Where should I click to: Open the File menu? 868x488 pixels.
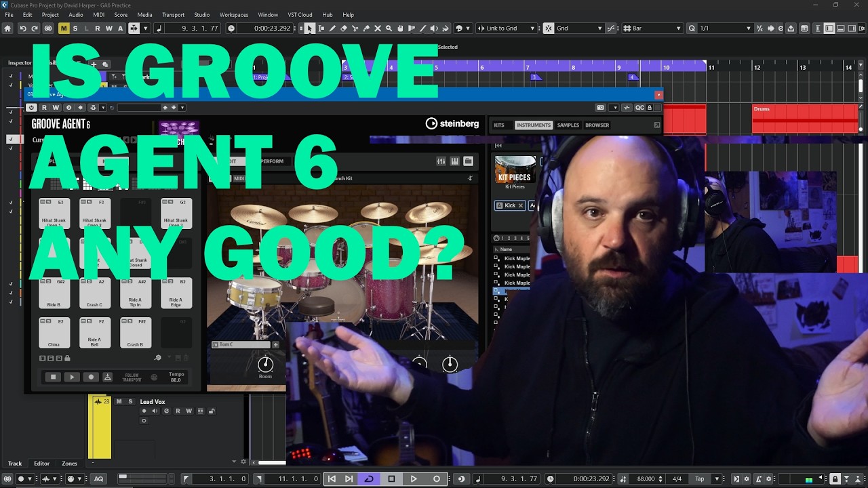[x=9, y=15]
